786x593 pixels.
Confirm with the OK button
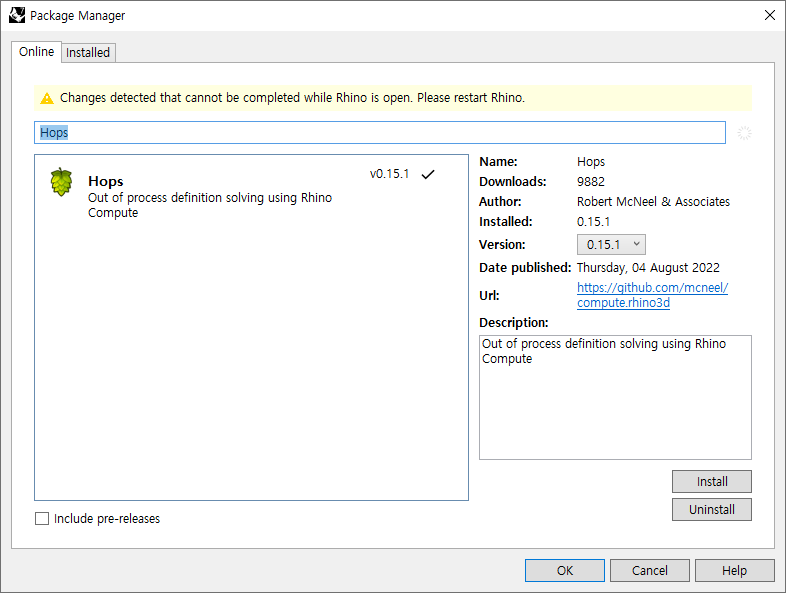click(x=565, y=570)
